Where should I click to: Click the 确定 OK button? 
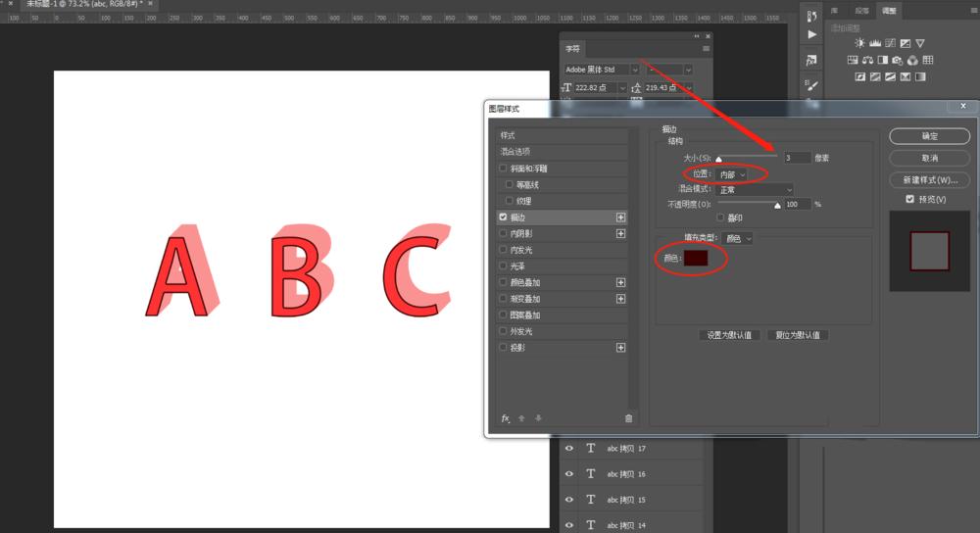coord(929,135)
